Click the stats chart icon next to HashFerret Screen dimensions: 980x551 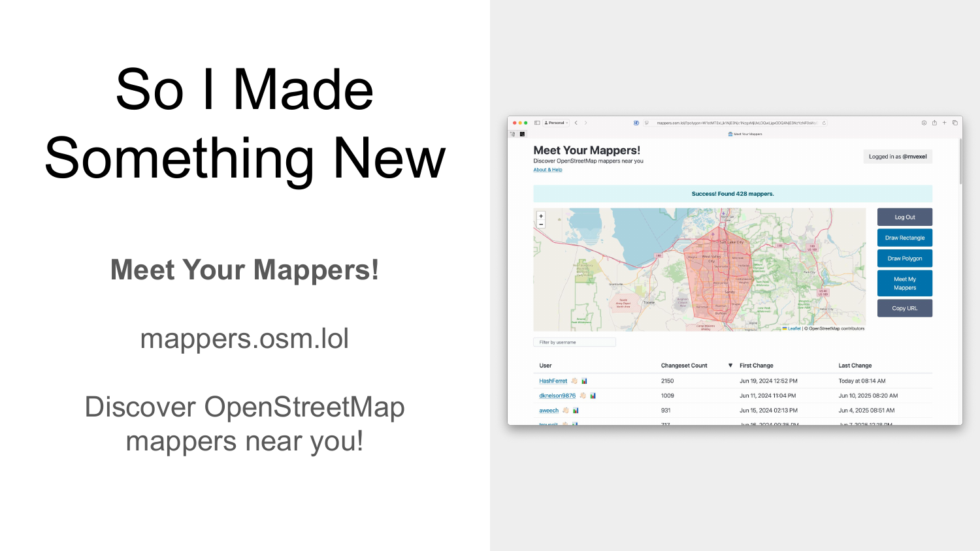(584, 381)
